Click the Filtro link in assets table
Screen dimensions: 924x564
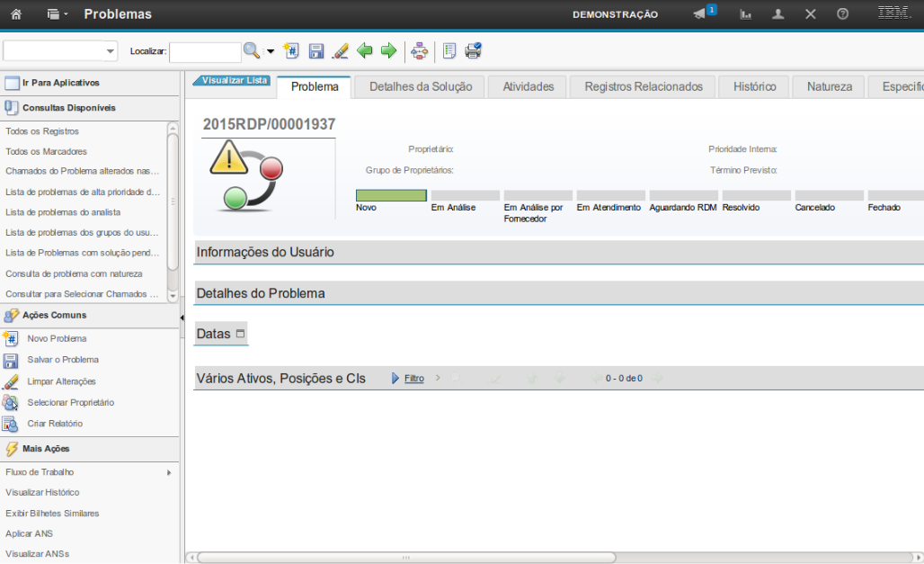[413, 379]
